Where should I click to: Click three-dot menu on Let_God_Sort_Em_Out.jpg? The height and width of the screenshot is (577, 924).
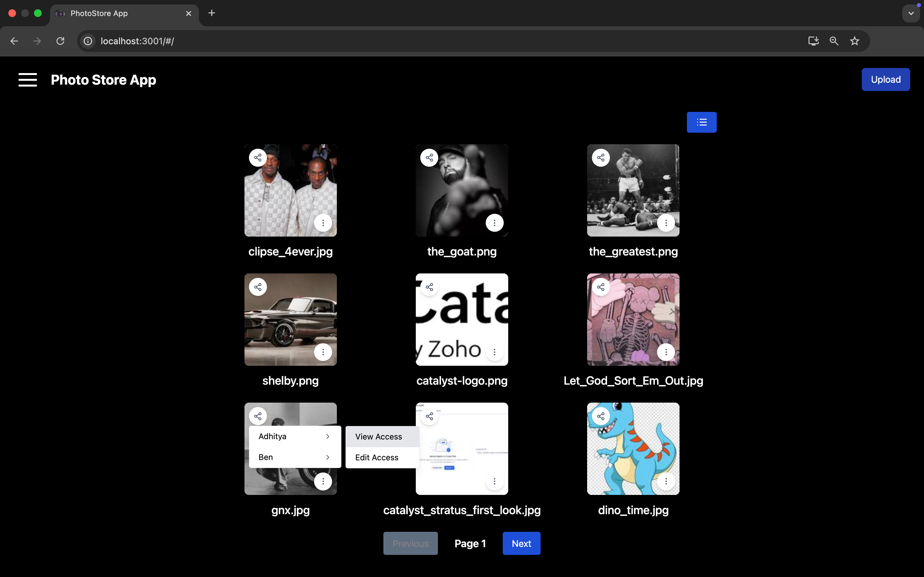click(666, 352)
